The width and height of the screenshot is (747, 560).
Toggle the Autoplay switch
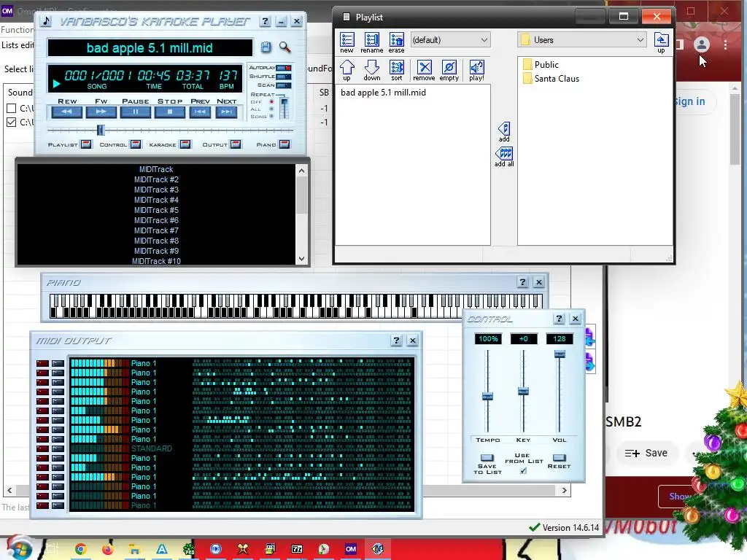tap(284, 68)
